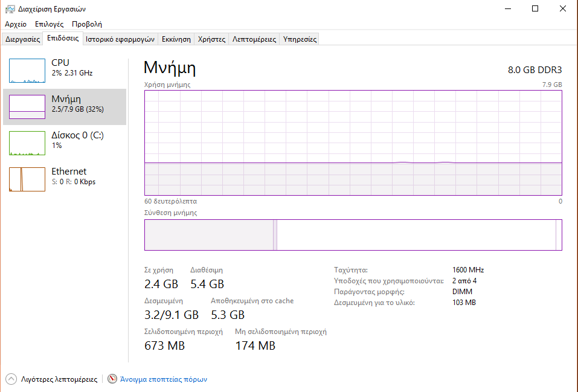Select the CPU mini graph thumbnail
This screenshot has height=392, width=578.
27,71
